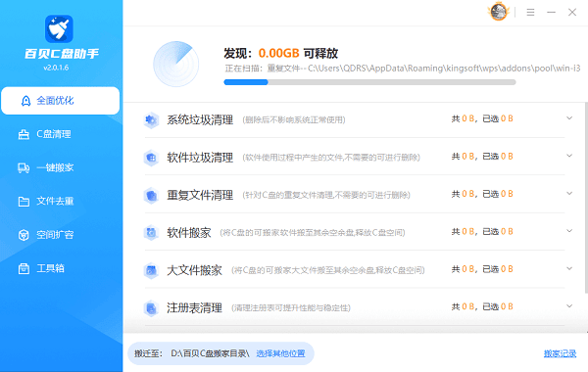Click the 重复文件清理 row icon
The image size is (588, 372).
[151, 195]
